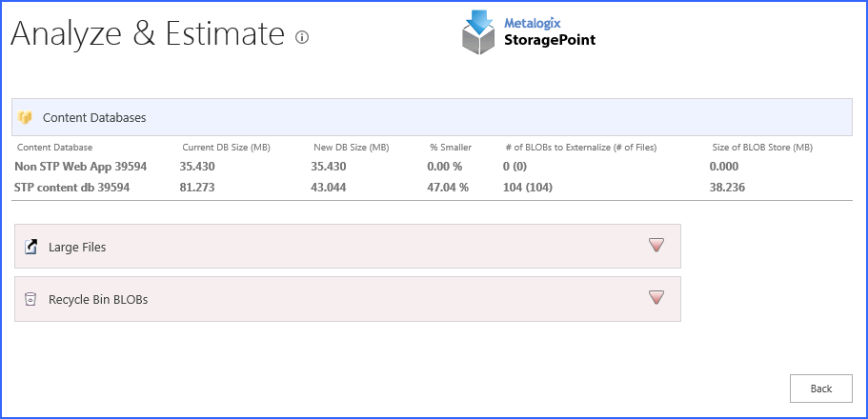Click the STP content db 39594 entry
This screenshot has height=419, width=868.
72,188
